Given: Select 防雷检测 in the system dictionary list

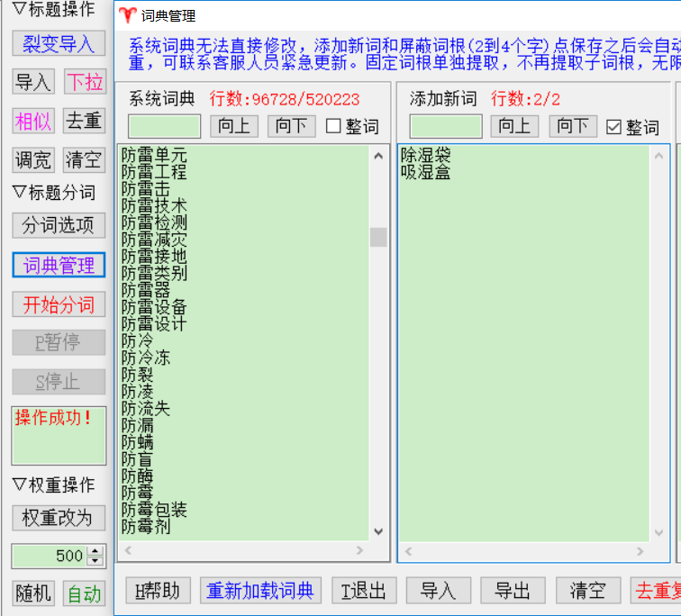Looking at the screenshot, I should (x=154, y=222).
